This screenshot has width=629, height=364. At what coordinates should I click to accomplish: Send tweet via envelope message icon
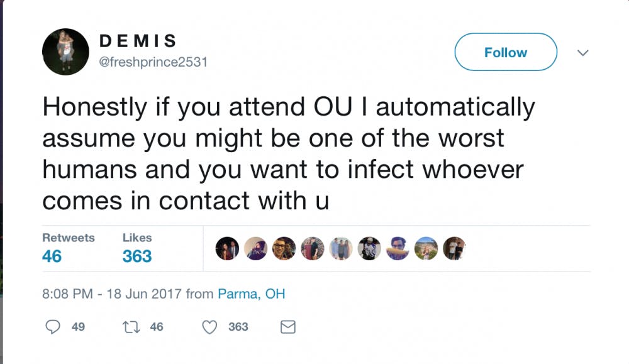287,327
